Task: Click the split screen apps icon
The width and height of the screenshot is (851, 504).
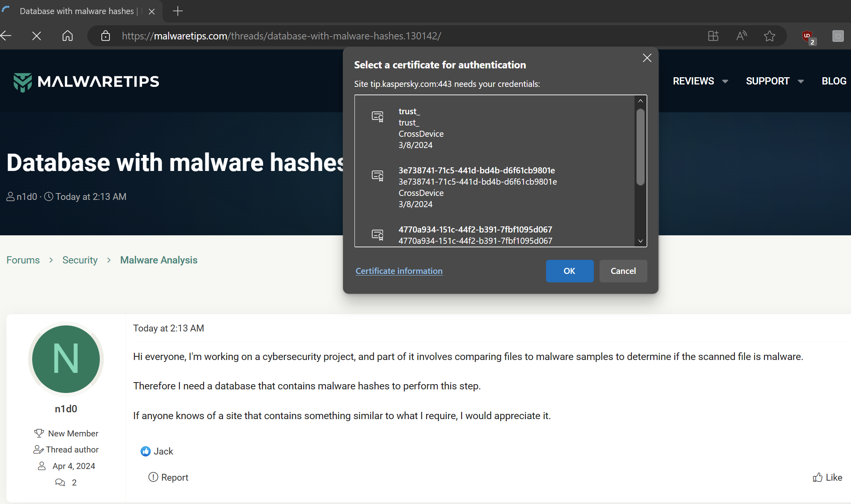Action: (x=713, y=36)
